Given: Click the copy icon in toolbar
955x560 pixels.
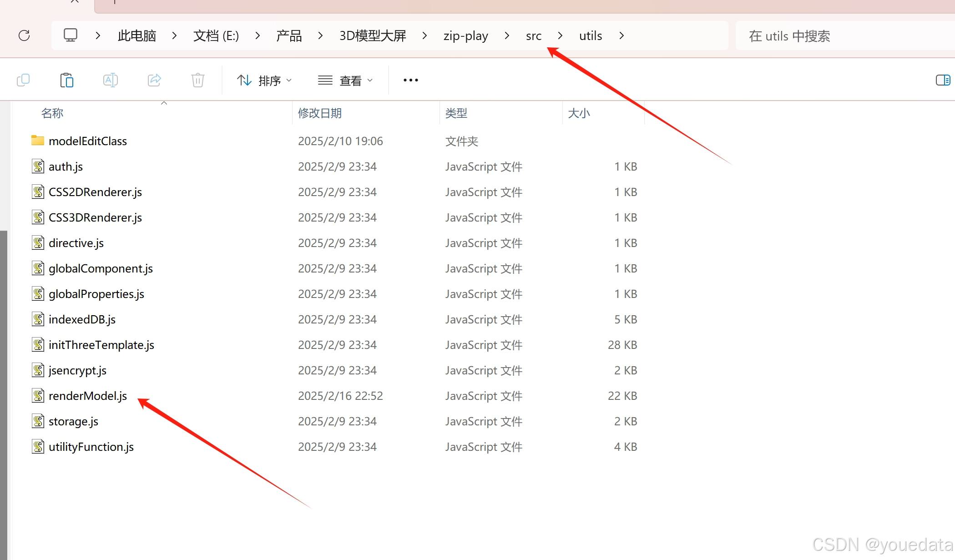Looking at the screenshot, I should click(23, 80).
